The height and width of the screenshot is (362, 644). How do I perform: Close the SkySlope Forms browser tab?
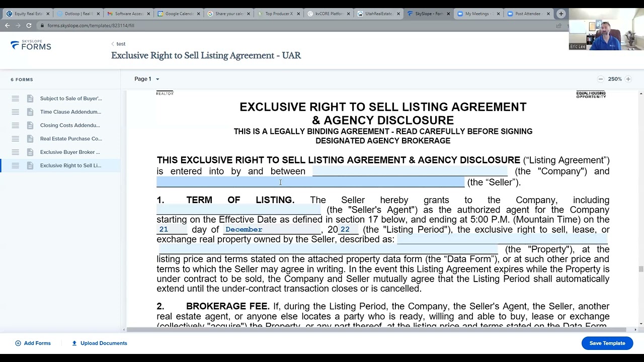click(x=448, y=14)
